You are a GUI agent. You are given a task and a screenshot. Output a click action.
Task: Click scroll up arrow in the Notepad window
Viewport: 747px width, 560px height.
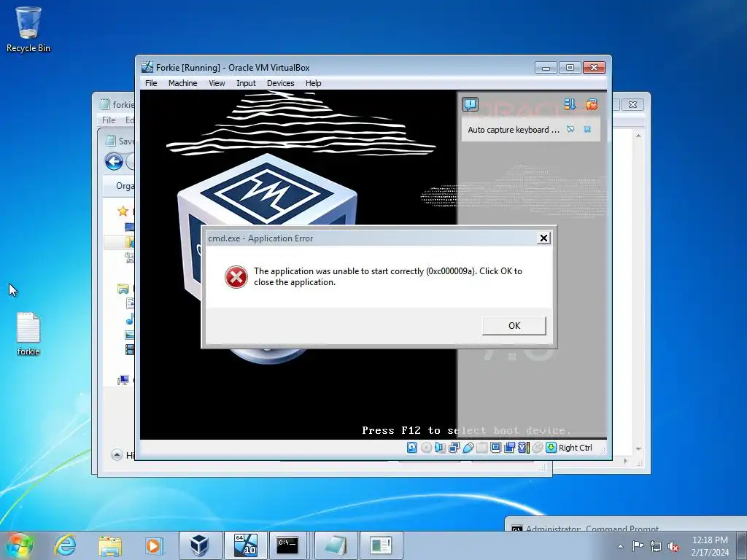click(x=638, y=136)
